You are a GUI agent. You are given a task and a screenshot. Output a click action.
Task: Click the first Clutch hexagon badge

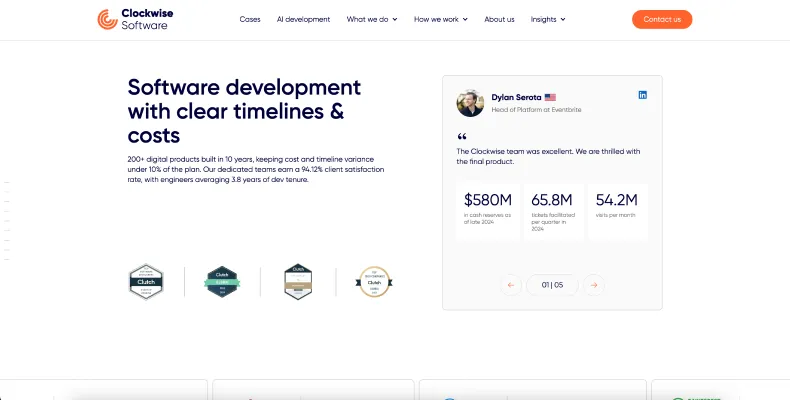[146, 282]
